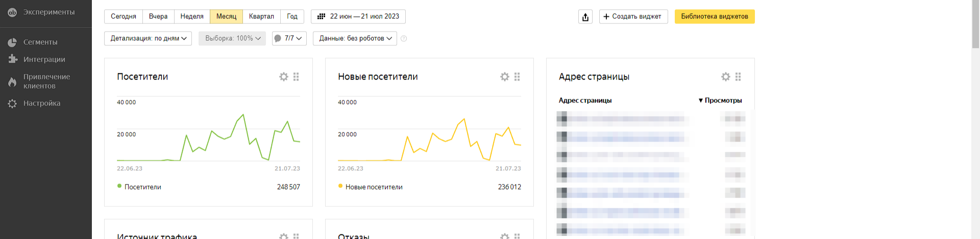Click total value 248 507
Screen dimensions: 980x239
point(288,187)
